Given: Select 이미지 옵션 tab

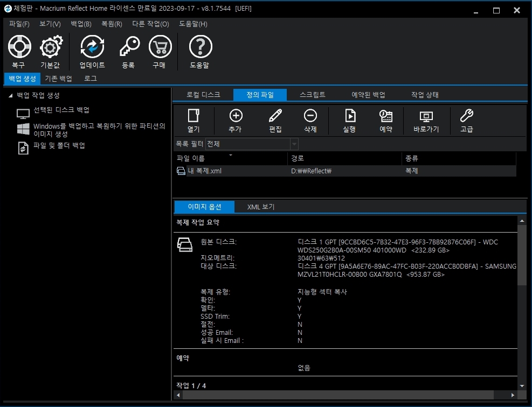Looking at the screenshot, I should 205,207.
